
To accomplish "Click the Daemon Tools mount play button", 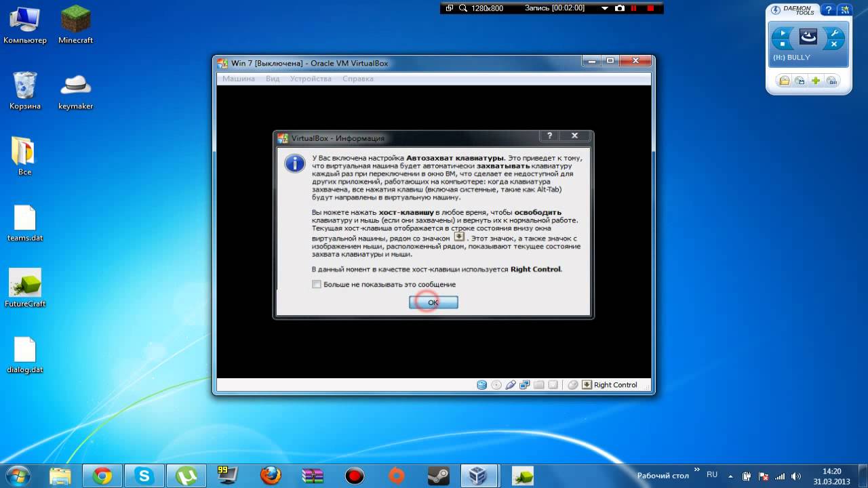I will pyautogui.click(x=783, y=32).
